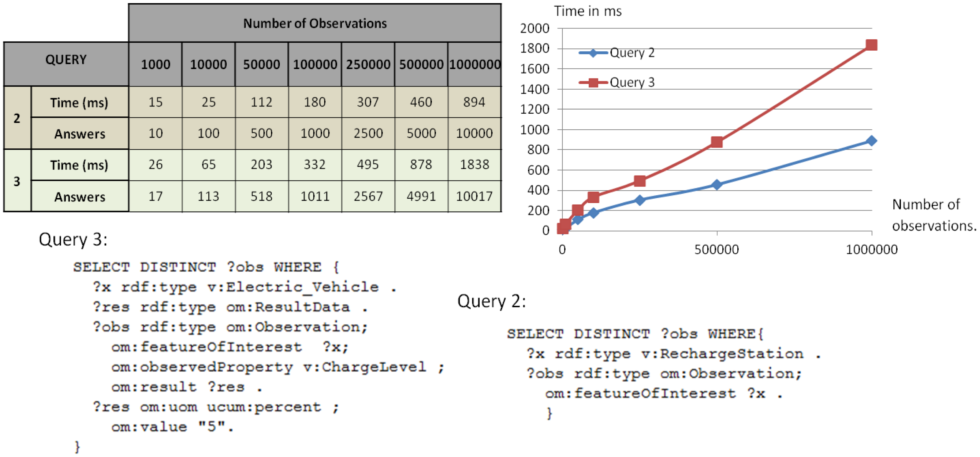Click Query 2 blue diamond at 1000000 observations
This screenshot has width=980, height=457.
pyautogui.click(x=871, y=141)
